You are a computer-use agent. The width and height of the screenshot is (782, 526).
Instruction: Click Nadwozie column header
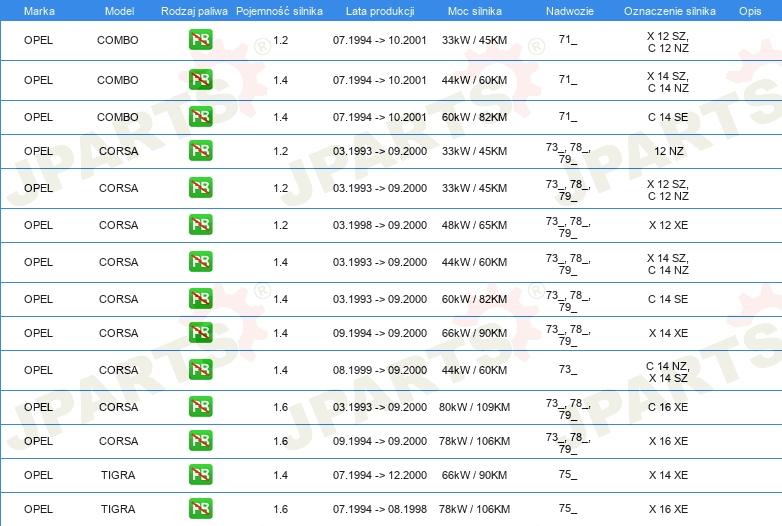point(570,11)
